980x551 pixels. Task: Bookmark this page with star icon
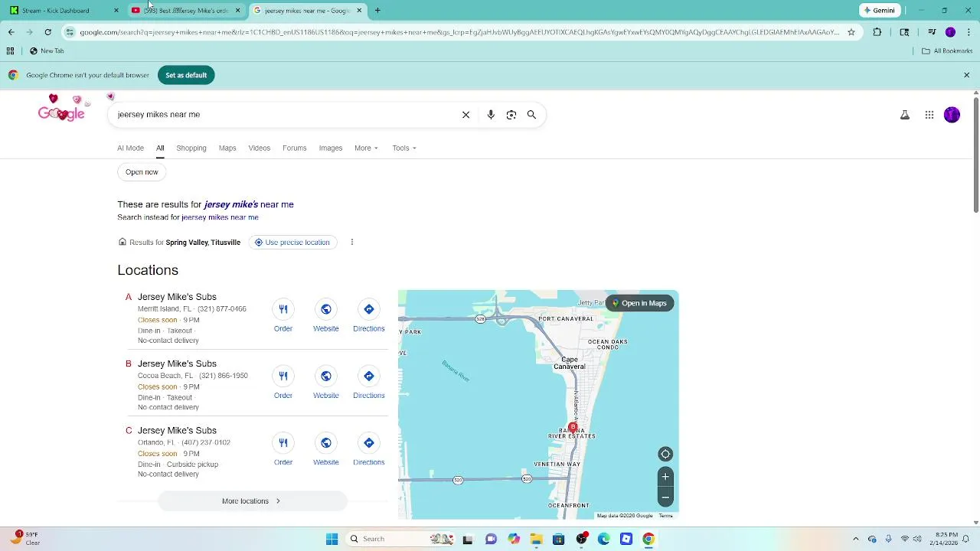pyautogui.click(x=851, y=32)
